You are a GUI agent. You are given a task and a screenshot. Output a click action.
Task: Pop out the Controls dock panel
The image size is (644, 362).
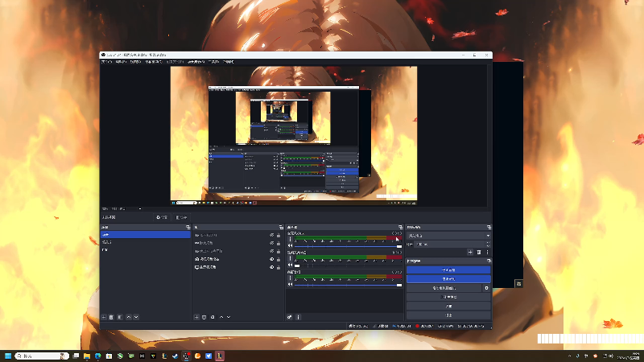point(489,261)
